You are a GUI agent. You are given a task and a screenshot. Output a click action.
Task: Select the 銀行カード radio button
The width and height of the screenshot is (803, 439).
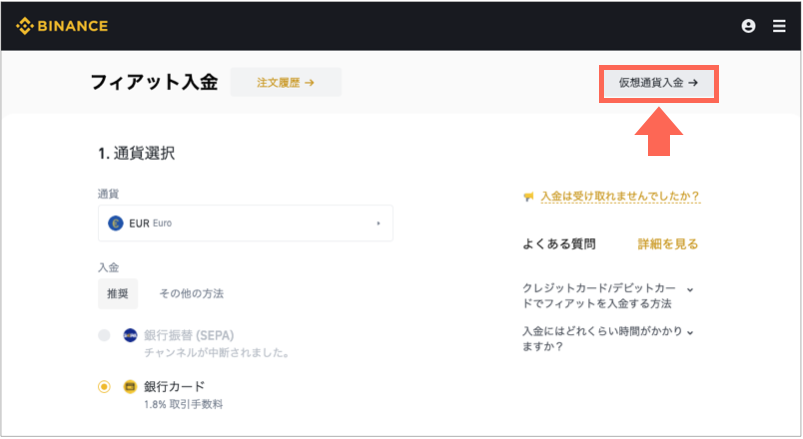point(104,387)
